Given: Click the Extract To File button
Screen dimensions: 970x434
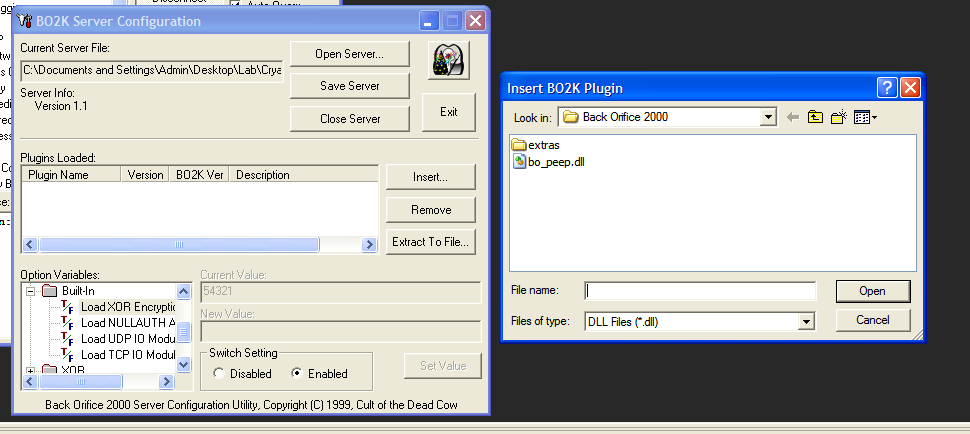Looking at the screenshot, I should (430, 242).
